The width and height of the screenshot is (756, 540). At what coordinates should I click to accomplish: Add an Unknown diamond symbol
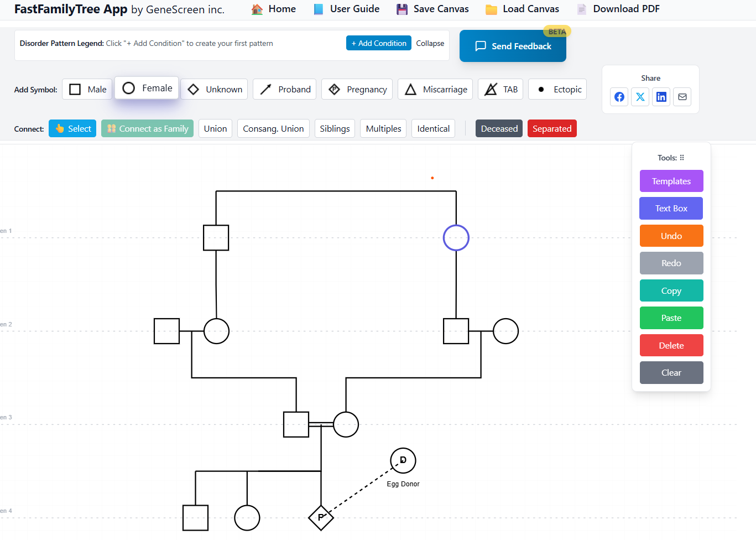(x=214, y=89)
